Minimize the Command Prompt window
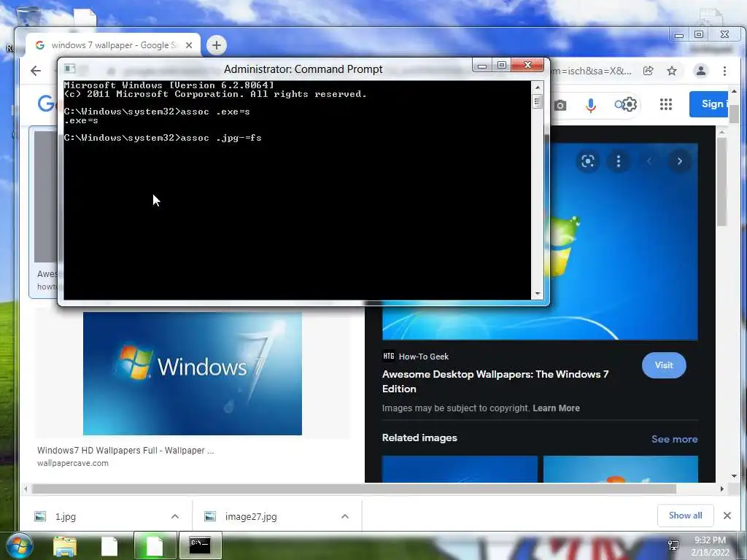Image resolution: width=747 pixels, height=560 pixels. tap(481, 65)
